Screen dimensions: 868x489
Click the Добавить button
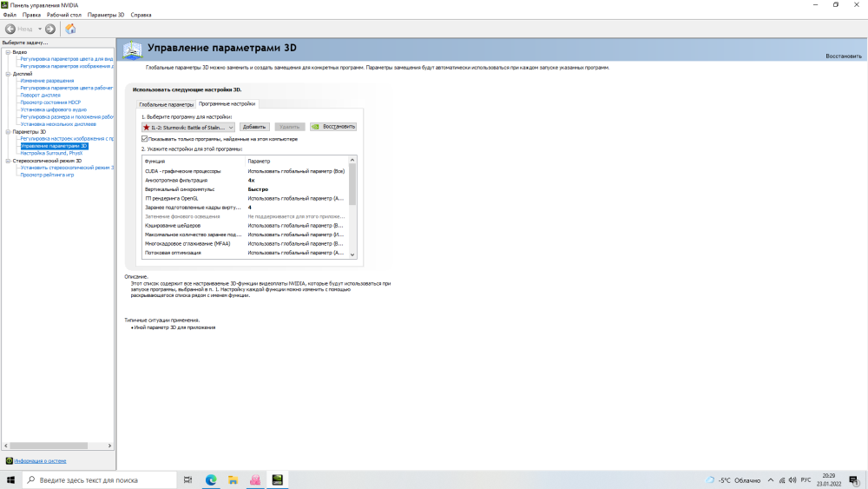(254, 127)
